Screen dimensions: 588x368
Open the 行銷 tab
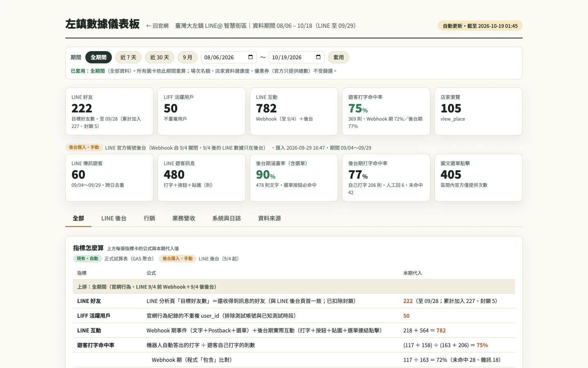click(x=149, y=218)
